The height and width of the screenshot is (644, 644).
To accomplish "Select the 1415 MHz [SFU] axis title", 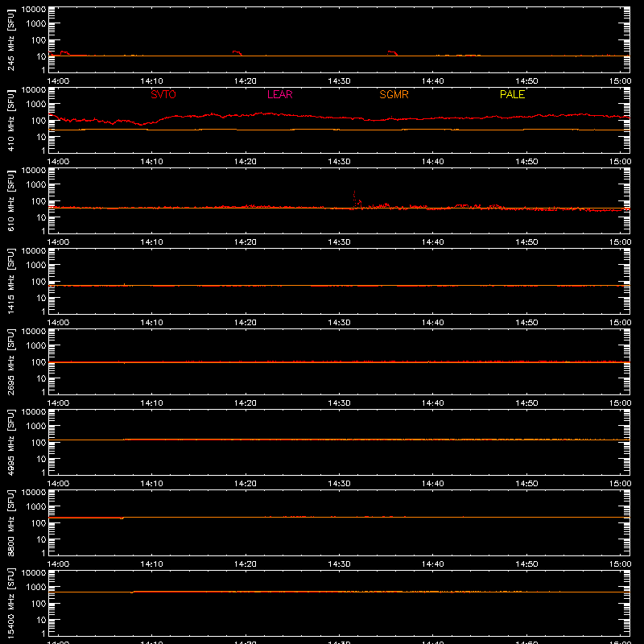I will (x=10, y=281).
